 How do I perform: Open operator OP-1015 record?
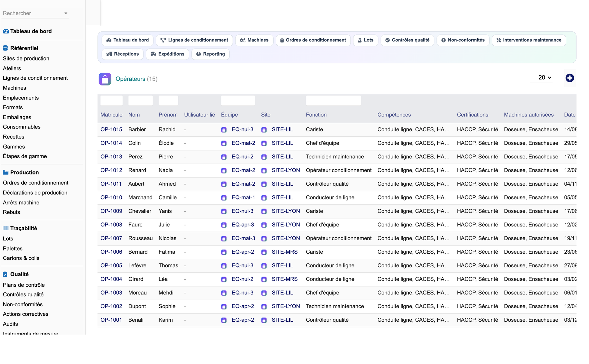pos(111,129)
